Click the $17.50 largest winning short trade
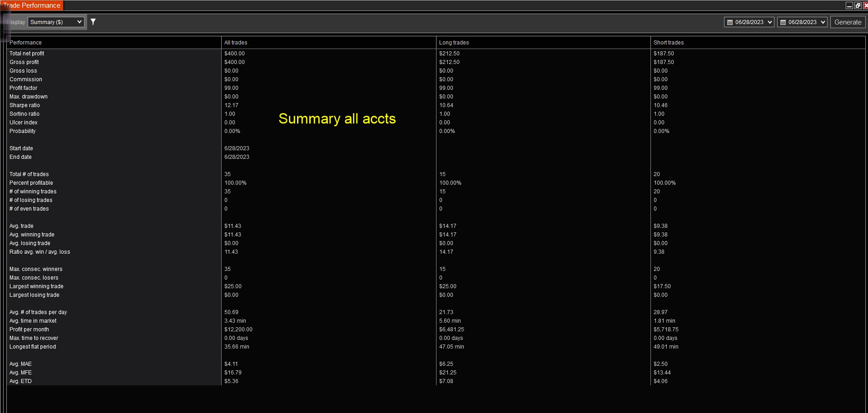Viewport: 868px width, 413px height. [x=662, y=286]
